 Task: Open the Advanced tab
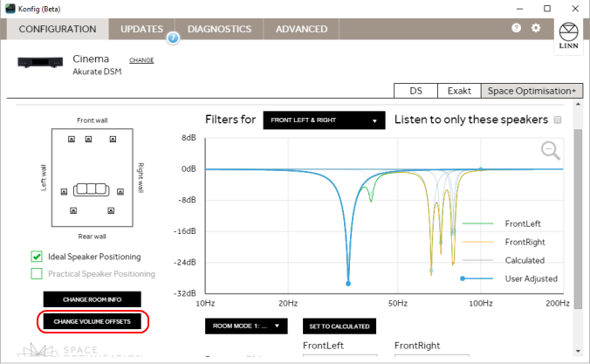pyautogui.click(x=301, y=29)
